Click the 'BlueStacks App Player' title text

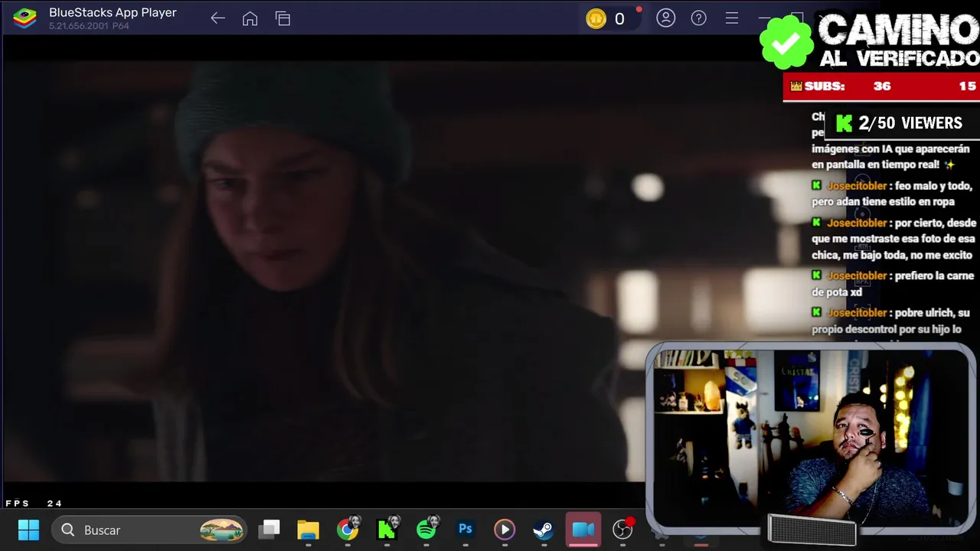[113, 13]
